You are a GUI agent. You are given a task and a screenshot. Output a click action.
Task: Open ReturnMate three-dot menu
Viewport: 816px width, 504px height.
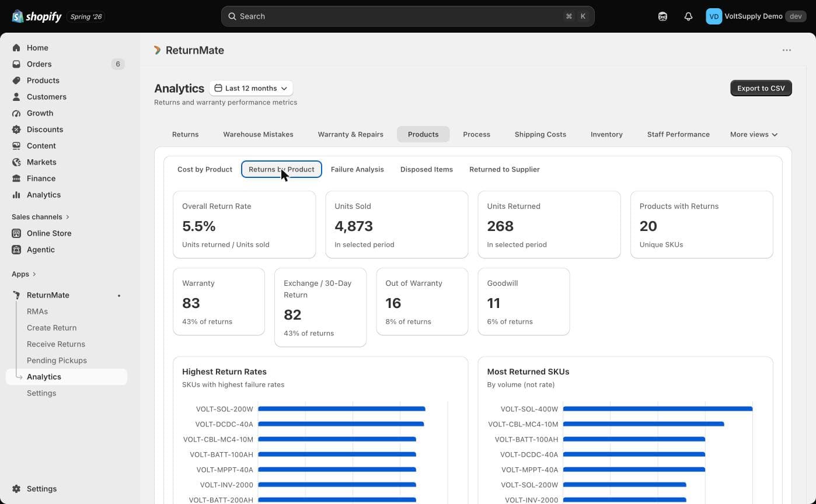(x=787, y=50)
